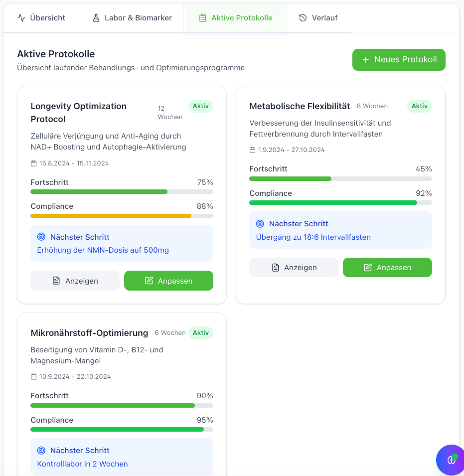This screenshot has width=464, height=476.
Task: Click the flask icon on the Labor tab
Action: click(96, 18)
